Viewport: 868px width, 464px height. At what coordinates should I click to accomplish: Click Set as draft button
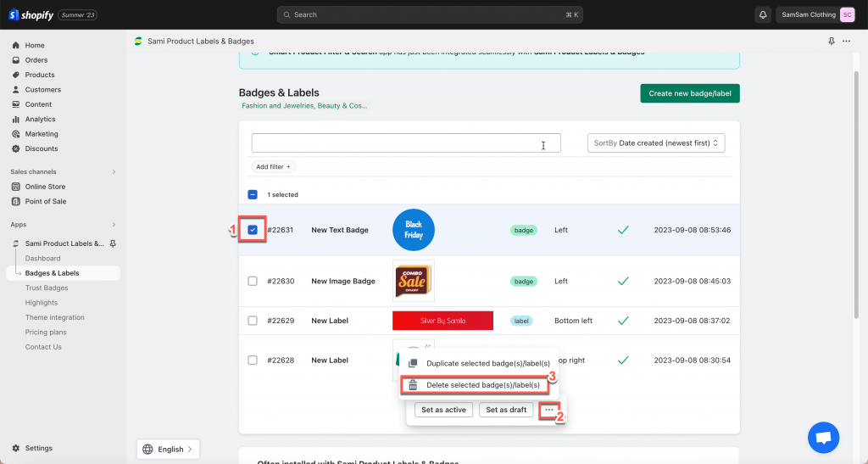click(506, 410)
